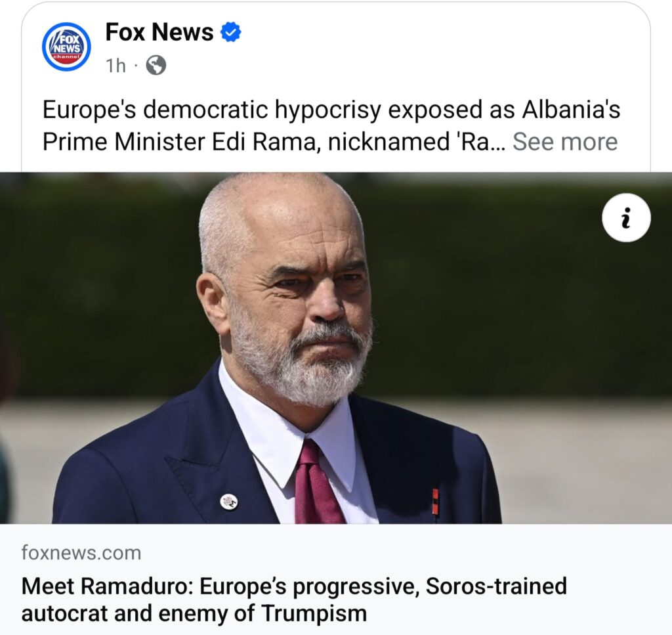Open the info 'i' button on photo
672x635 pixels.
tap(626, 218)
